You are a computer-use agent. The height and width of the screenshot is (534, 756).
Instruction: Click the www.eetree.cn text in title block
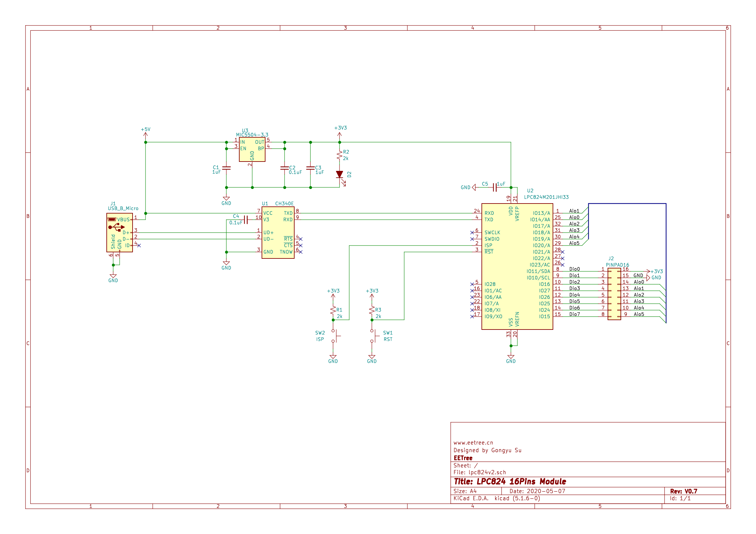(x=473, y=443)
